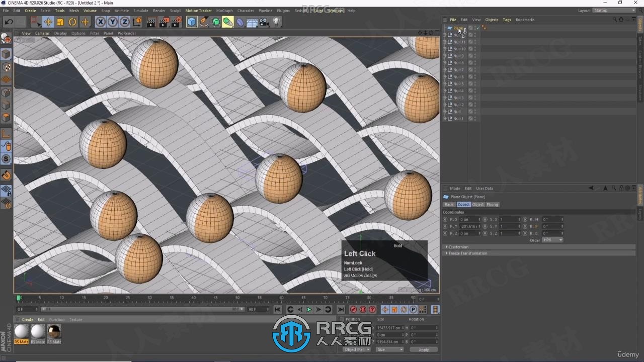Expand the Null.1 object
The width and height of the screenshot is (644, 362).
444,119
